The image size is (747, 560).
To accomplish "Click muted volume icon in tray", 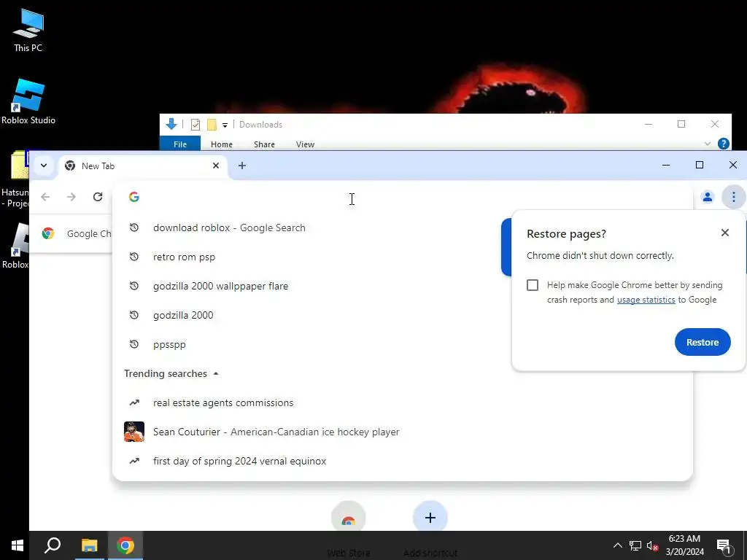I will click(653, 545).
